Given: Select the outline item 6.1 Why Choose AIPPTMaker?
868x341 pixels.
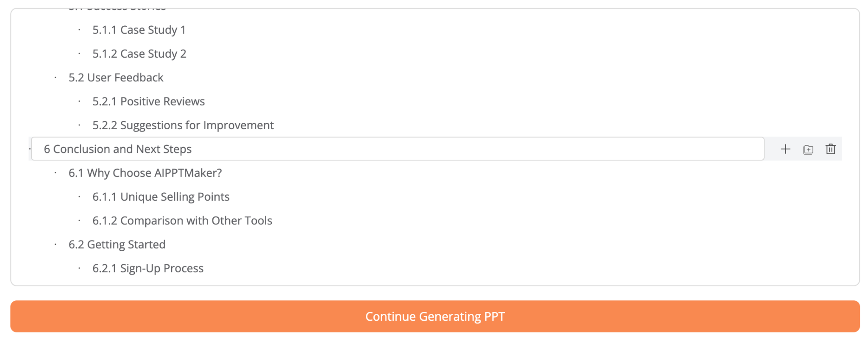Looking at the screenshot, I should pos(145,173).
